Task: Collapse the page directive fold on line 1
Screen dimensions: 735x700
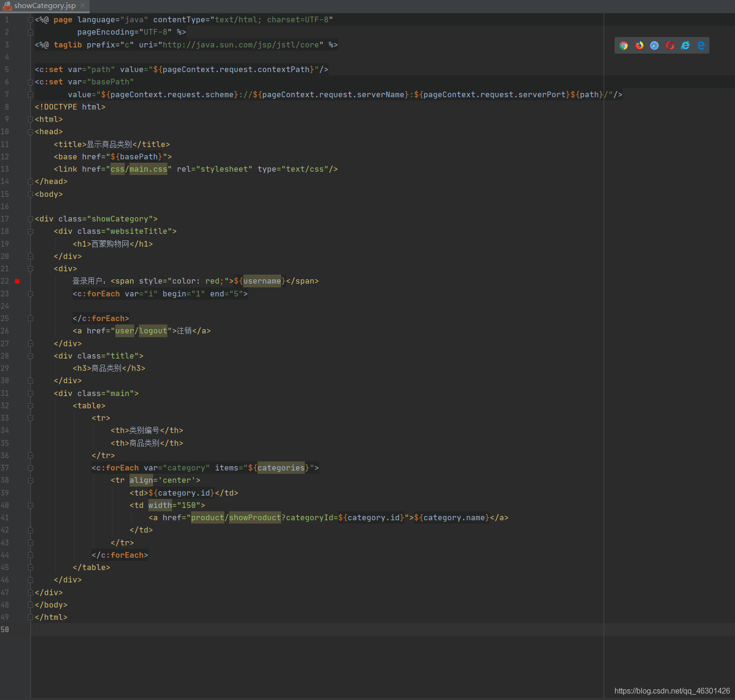Action: click(x=30, y=20)
